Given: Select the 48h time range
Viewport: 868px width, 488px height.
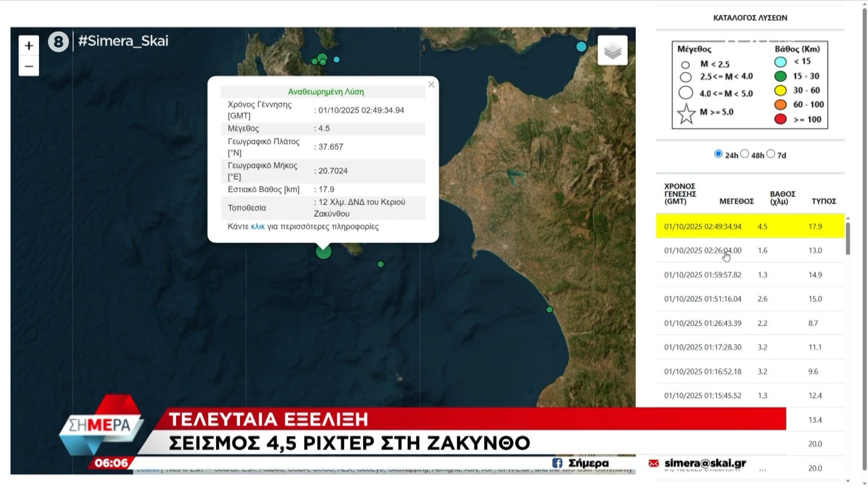Looking at the screenshot, I should (x=745, y=154).
